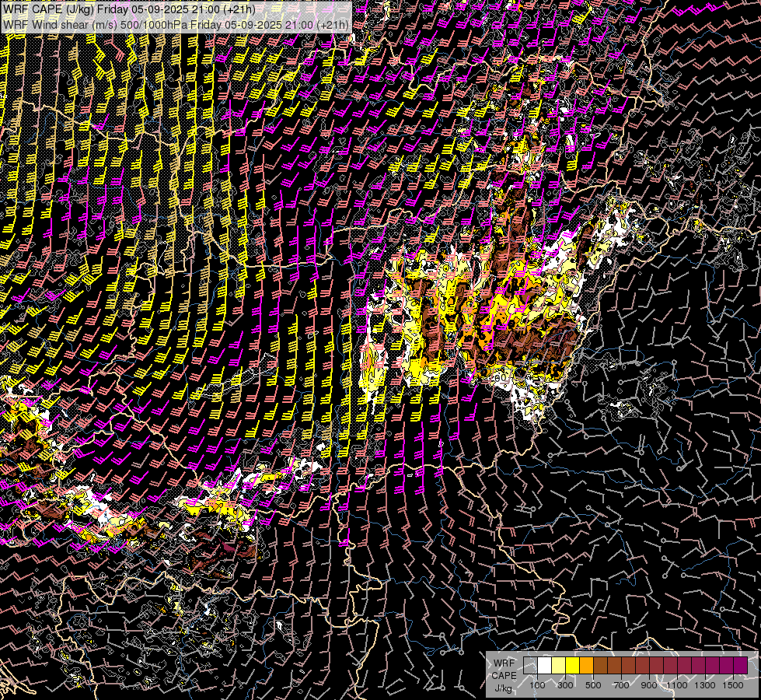The height and width of the screenshot is (700, 761).
Task: Select the pale yellow CAPE legend swatch
Action: (559, 665)
